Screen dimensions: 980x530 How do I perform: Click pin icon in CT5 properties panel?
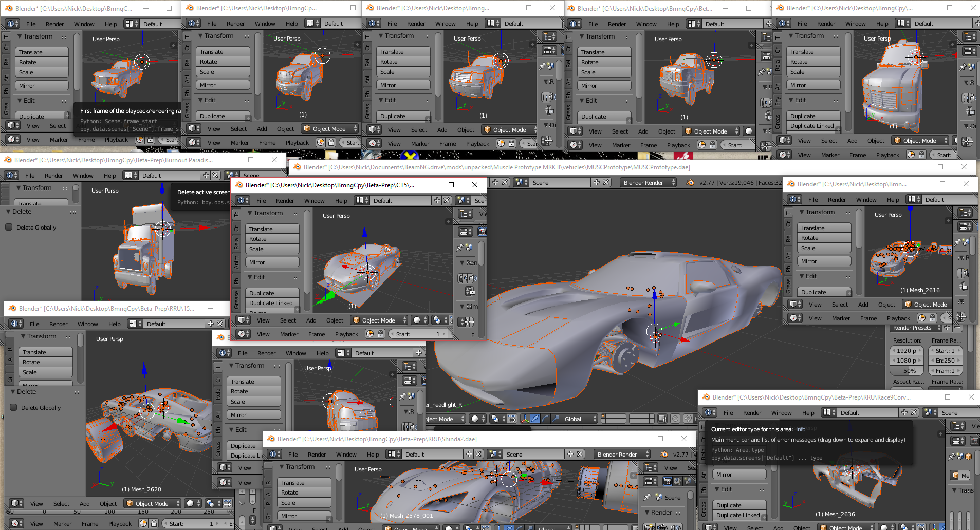[460, 248]
